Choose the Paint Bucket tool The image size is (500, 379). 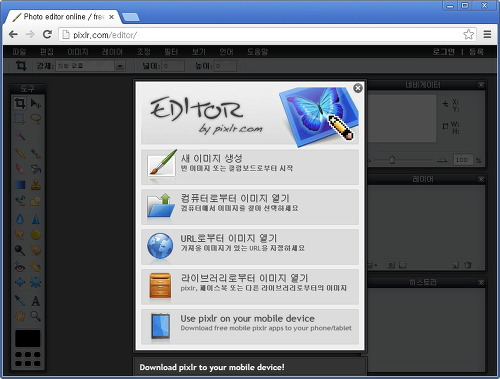36,169
